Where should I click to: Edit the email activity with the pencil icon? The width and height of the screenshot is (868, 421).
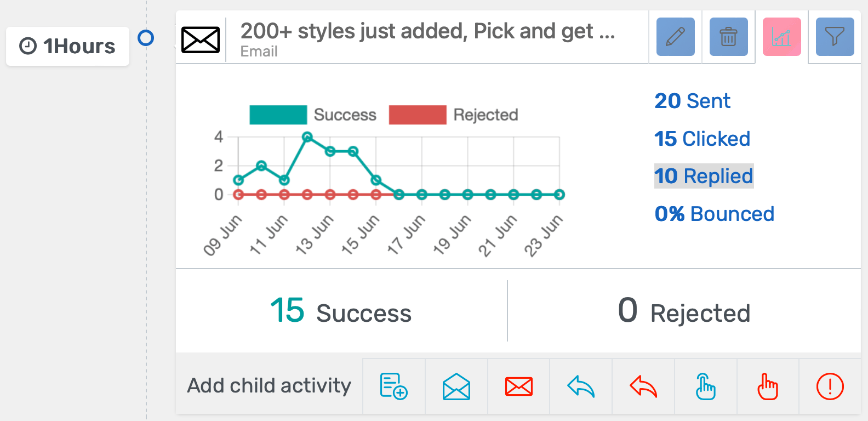675,37
